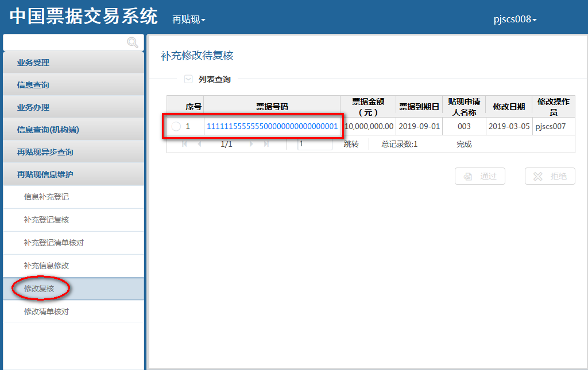
Task: Open 补充登记复核 menu item
Action: pos(73,220)
